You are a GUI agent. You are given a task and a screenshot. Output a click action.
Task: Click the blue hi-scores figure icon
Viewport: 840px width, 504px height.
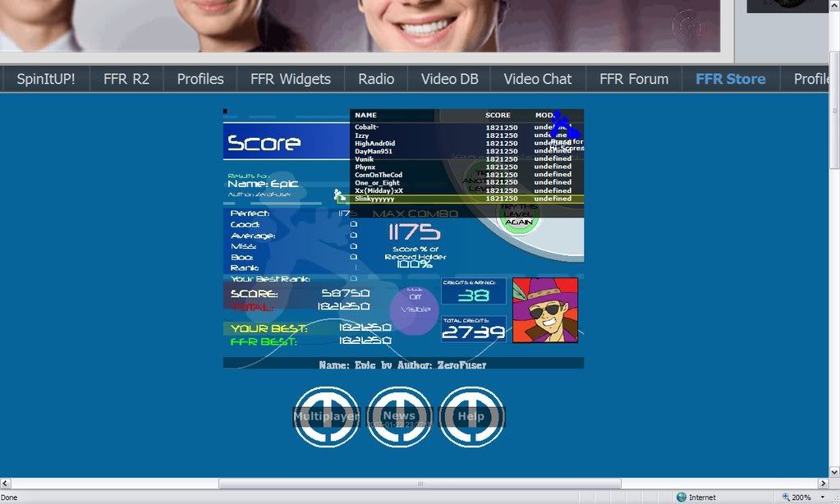point(563,127)
